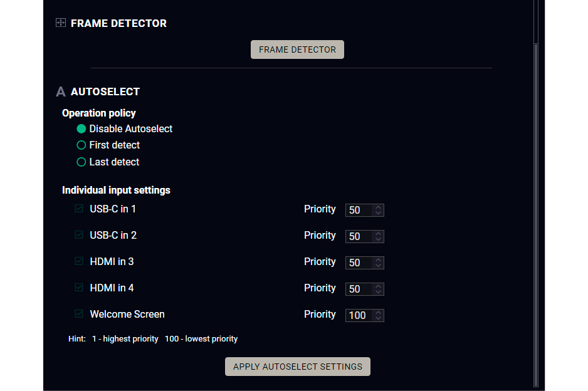Viewport: 588px width, 391px height.
Task: Toggle the Welcome Screen checkbox
Action: (79, 314)
